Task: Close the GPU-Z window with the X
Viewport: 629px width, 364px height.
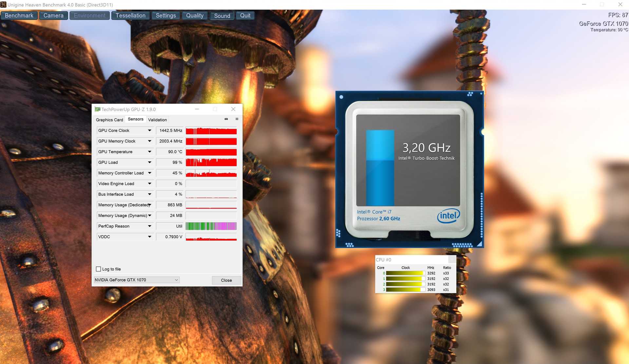Action: coord(233,109)
